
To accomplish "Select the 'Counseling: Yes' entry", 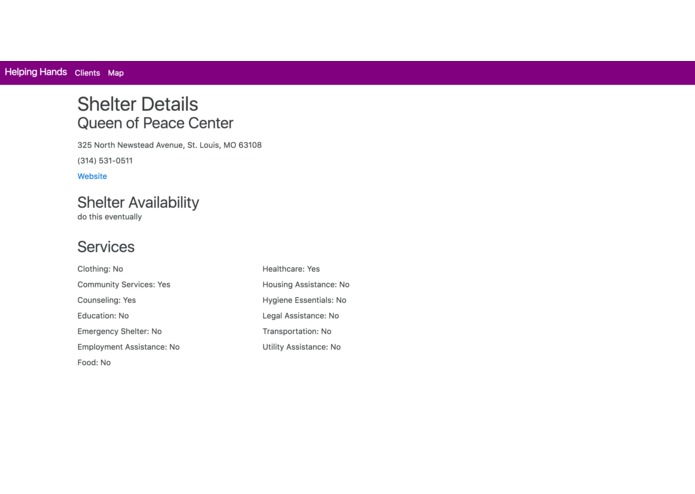I will [x=106, y=300].
